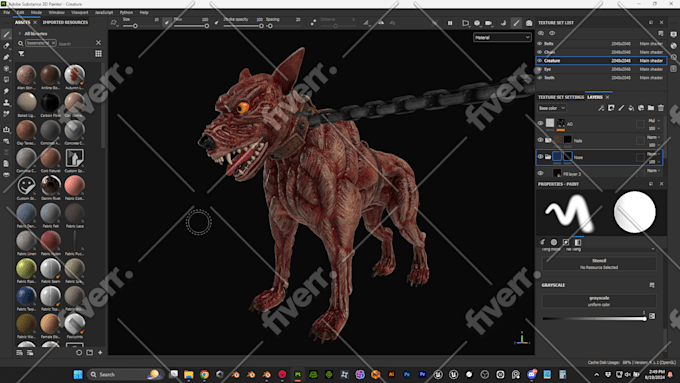Screen dimensions: 680x383
Task: Clear the assets search with X icon
Action: point(98,43)
